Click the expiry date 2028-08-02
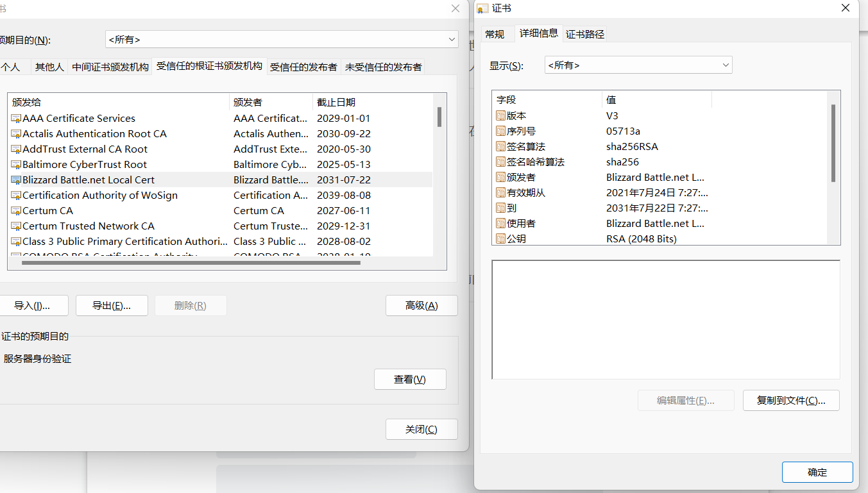 coord(344,242)
